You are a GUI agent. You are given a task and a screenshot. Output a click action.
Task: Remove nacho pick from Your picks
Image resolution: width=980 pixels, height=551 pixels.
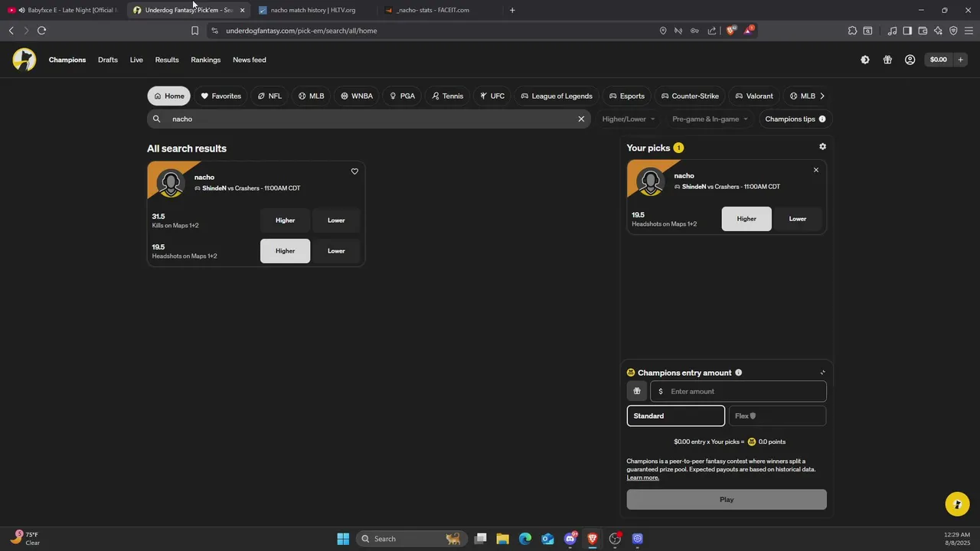pos(816,170)
